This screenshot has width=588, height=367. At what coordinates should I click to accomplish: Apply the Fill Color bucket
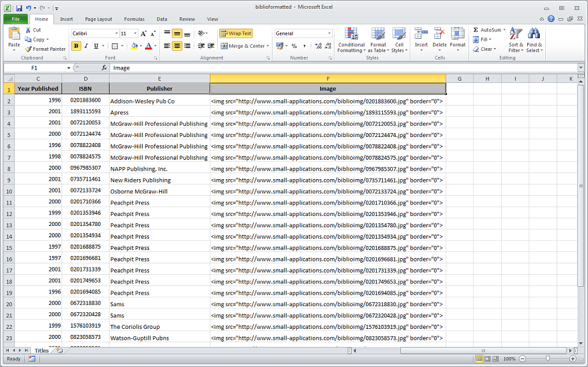(134, 46)
